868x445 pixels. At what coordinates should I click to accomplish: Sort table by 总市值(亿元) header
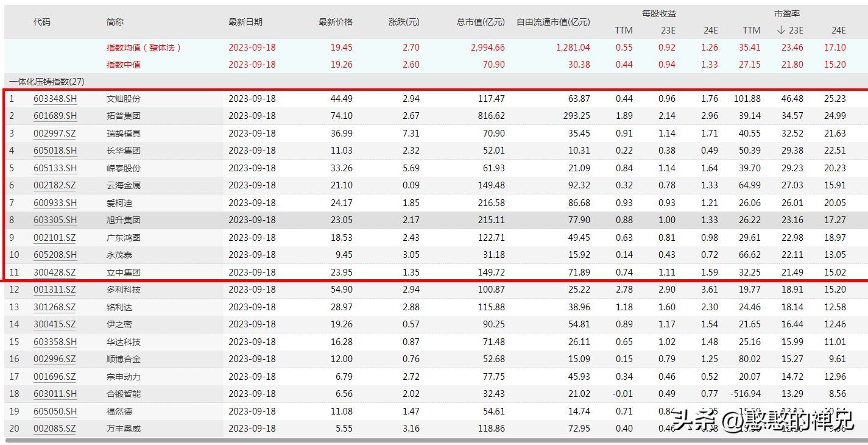point(481,22)
